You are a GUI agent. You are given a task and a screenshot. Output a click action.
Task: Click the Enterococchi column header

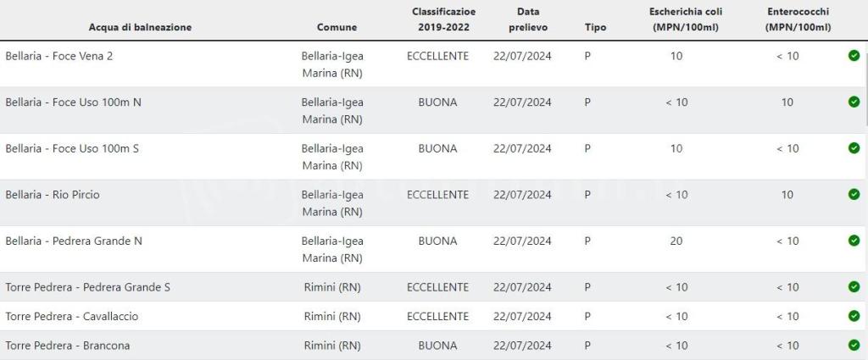tap(797, 19)
